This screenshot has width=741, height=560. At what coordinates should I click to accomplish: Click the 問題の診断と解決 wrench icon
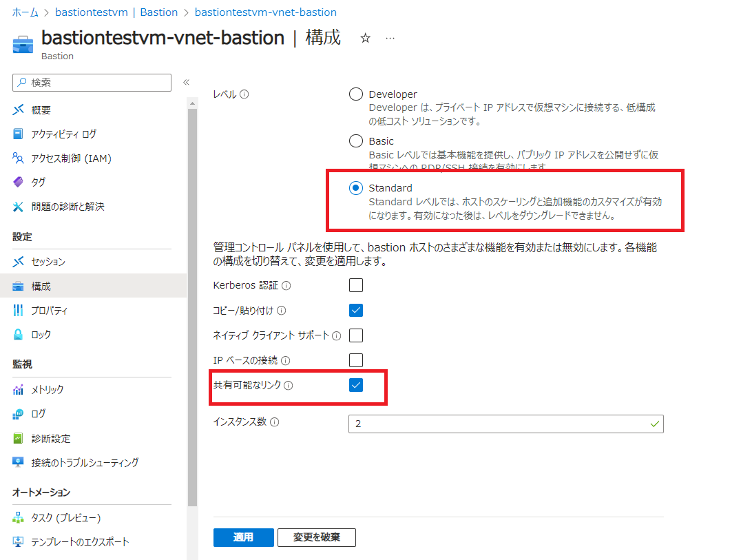click(18, 207)
